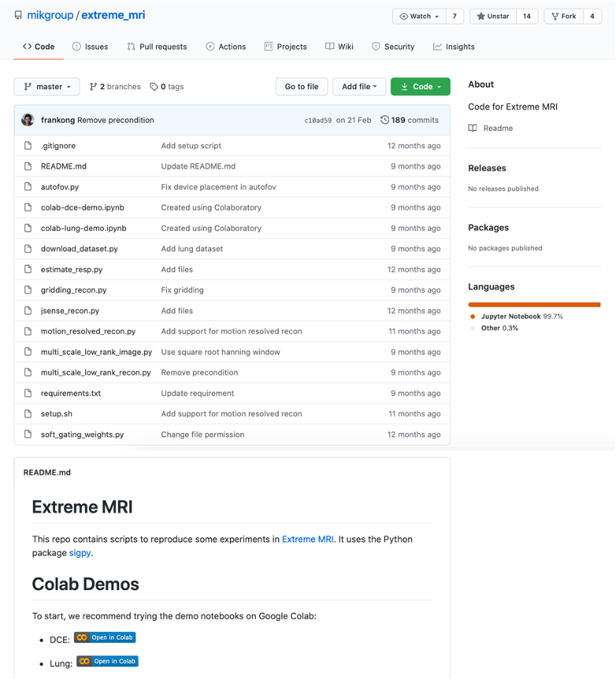Open the Add file dropdown
This screenshot has width=616, height=679.
[358, 87]
